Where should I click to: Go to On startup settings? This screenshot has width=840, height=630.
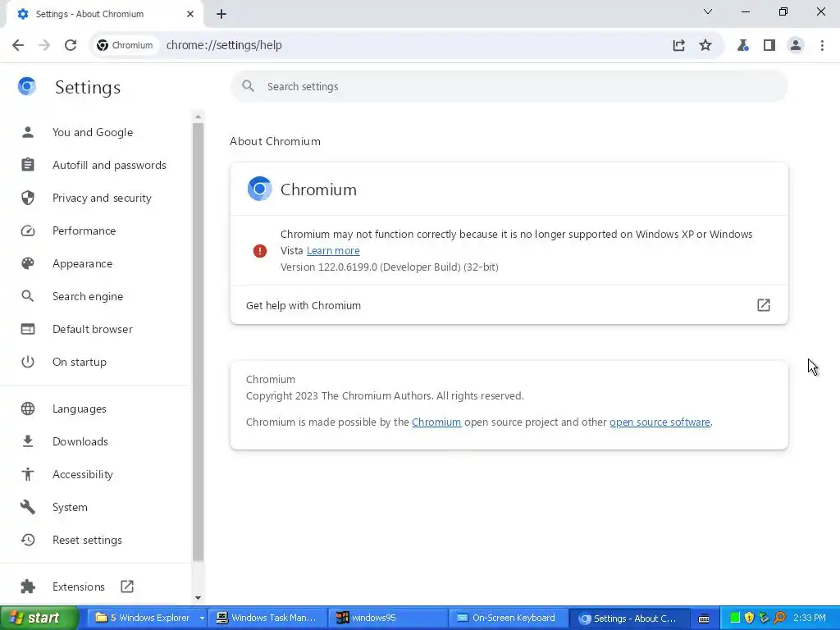[80, 362]
